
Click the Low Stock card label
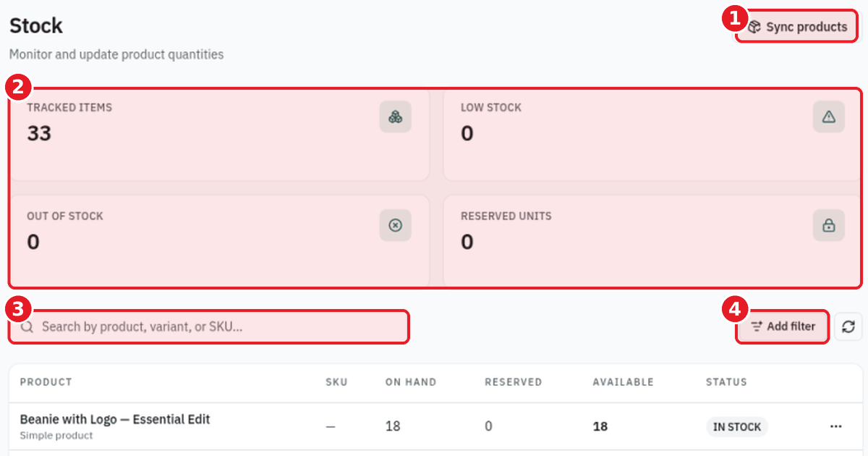coord(491,107)
